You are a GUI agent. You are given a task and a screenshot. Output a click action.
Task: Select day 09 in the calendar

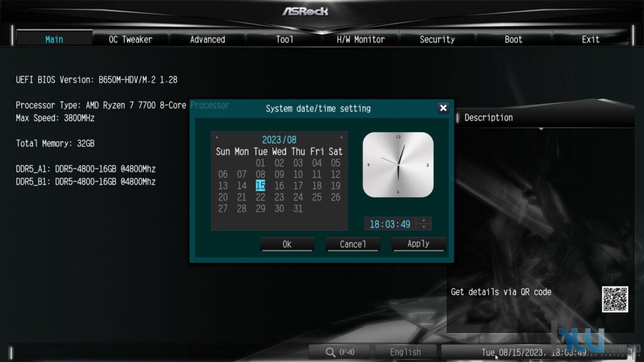point(279,175)
